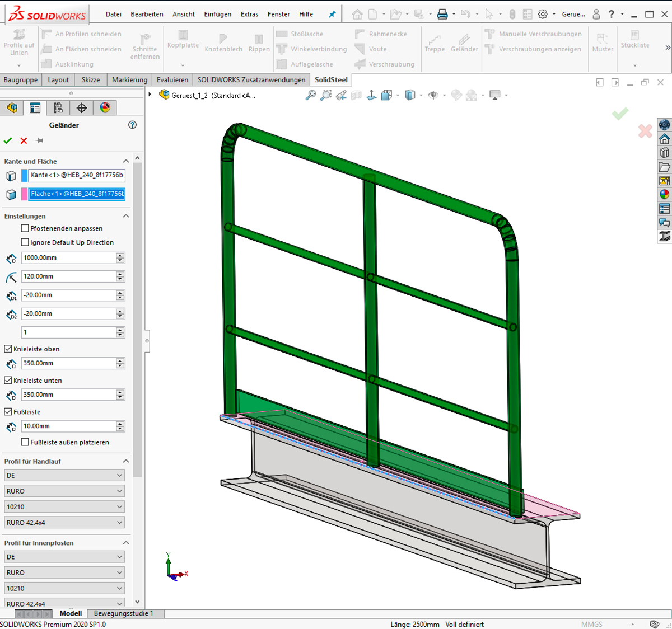Viewport: 672px width, 629px height.
Task: Collapse the Einstellungen section
Action: [126, 216]
